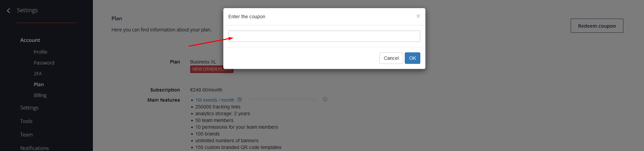Open Notifications in the sidebar

pyautogui.click(x=34, y=148)
